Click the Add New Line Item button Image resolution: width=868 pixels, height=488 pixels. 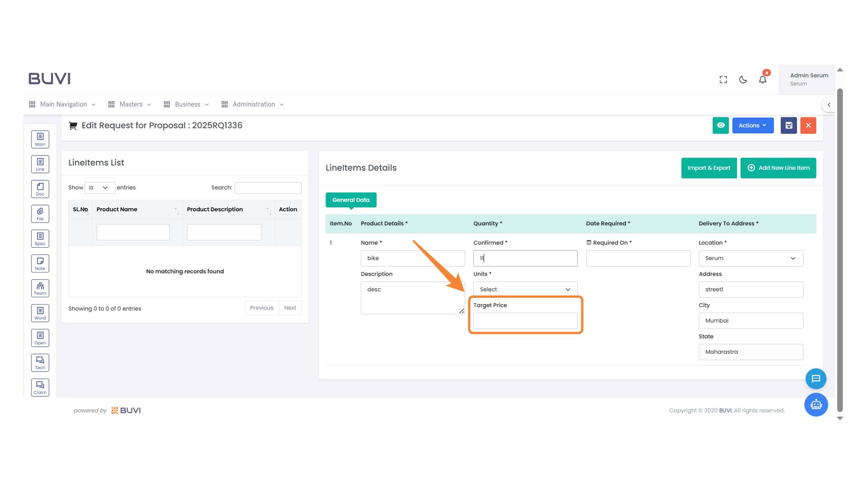(x=778, y=168)
